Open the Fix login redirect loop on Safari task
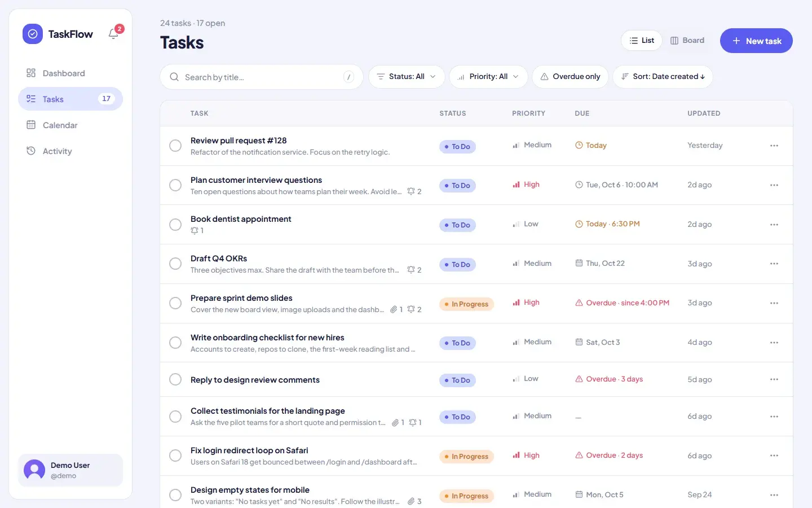The width and height of the screenshot is (812, 508). point(249,450)
